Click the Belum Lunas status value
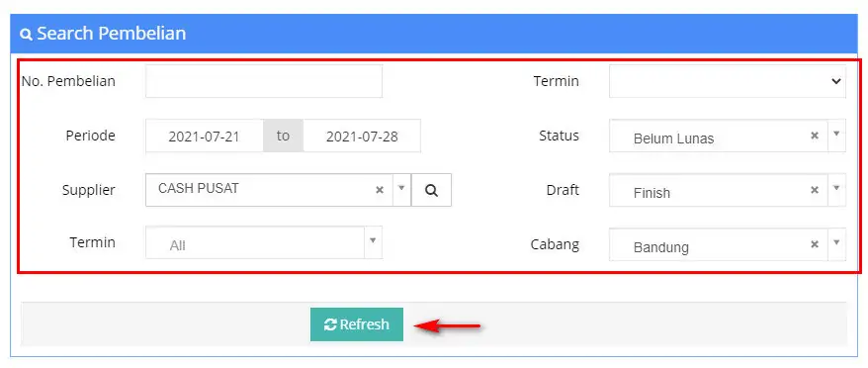868x368 pixels. [x=673, y=138]
